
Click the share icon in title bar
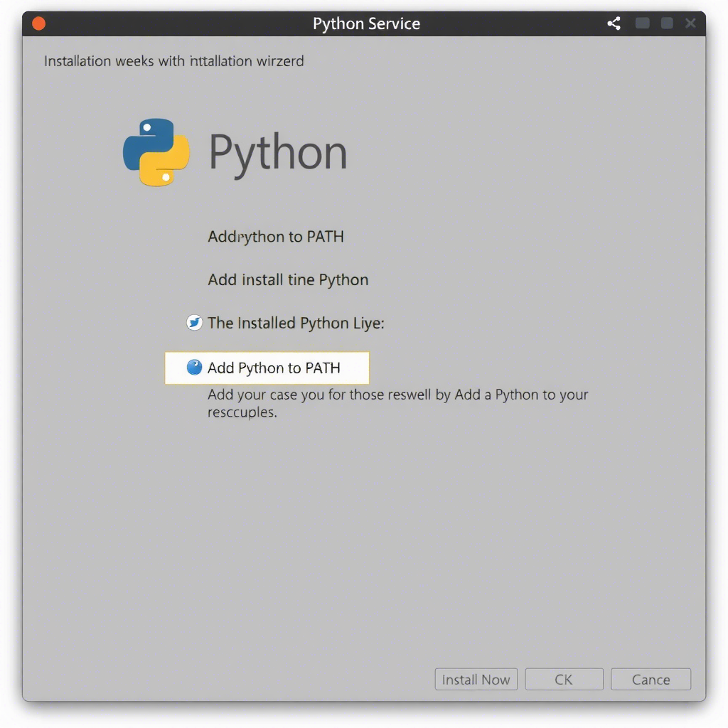tap(614, 23)
